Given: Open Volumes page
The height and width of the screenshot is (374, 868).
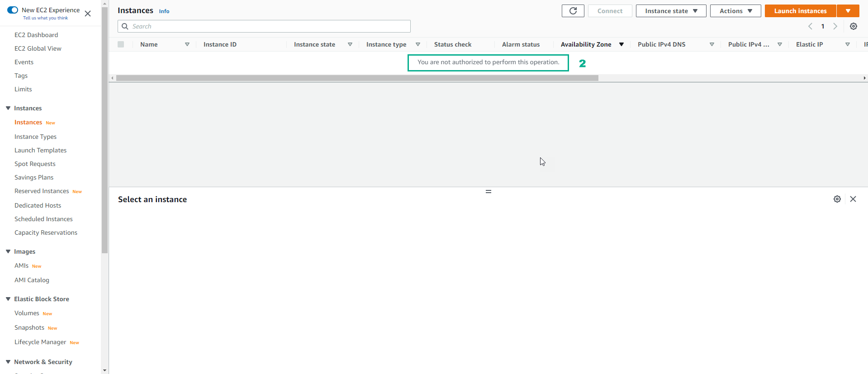Looking at the screenshot, I should (27, 313).
